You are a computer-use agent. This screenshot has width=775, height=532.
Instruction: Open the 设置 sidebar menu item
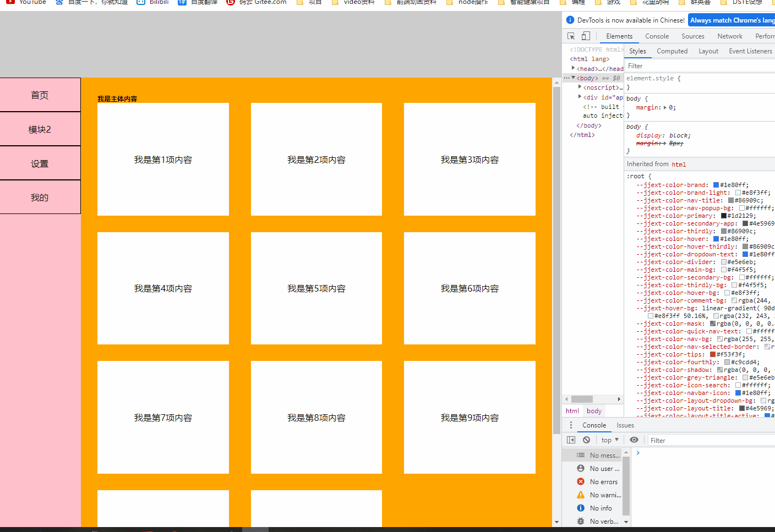40,163
